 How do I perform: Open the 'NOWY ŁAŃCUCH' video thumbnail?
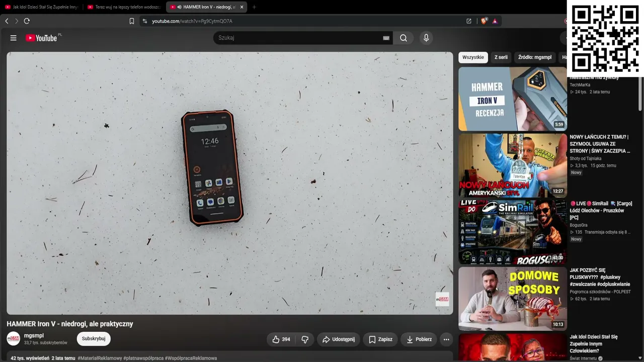click(513, 165)
